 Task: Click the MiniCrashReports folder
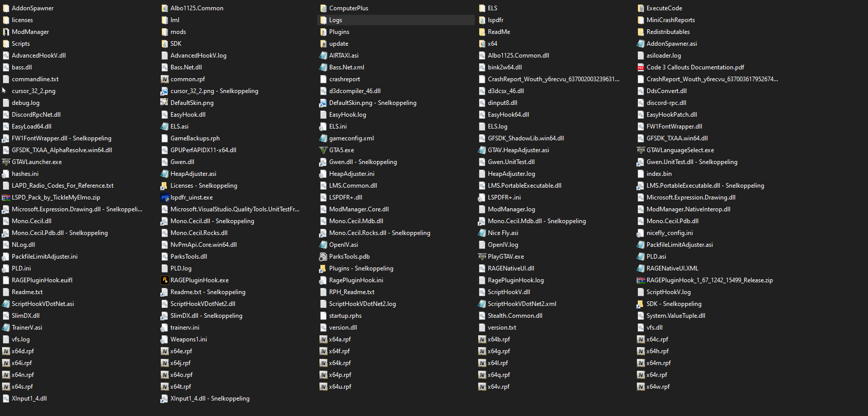pyautogui.click(x=666, y=20)
